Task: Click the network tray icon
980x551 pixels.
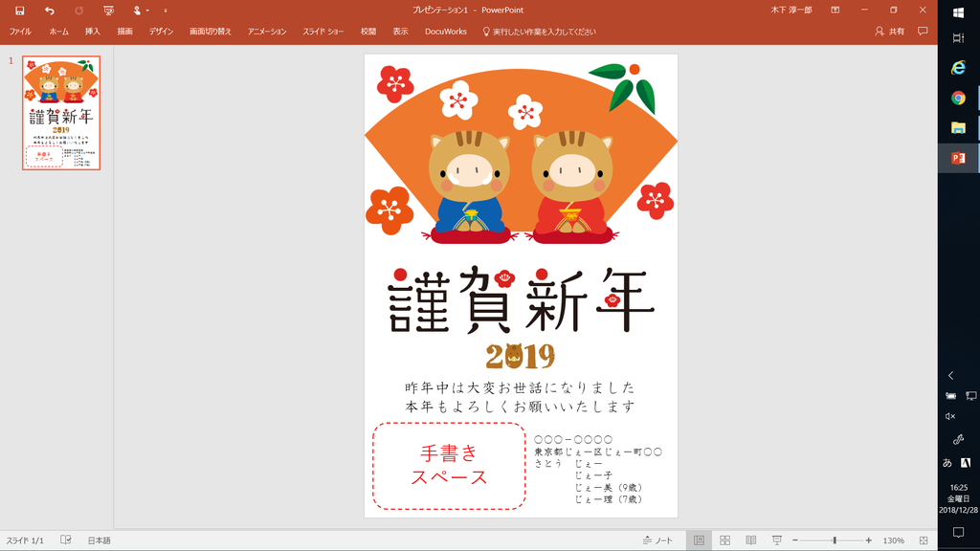Action: (x=970, y=396)
